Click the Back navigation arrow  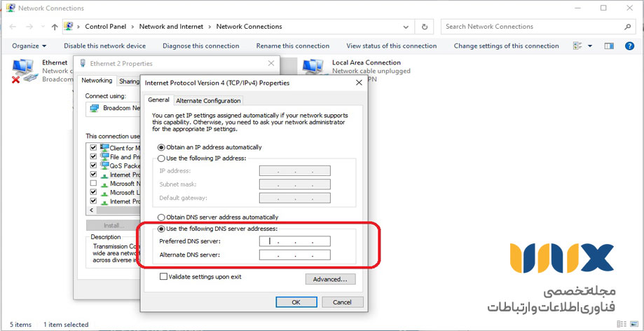coord(13,27)
